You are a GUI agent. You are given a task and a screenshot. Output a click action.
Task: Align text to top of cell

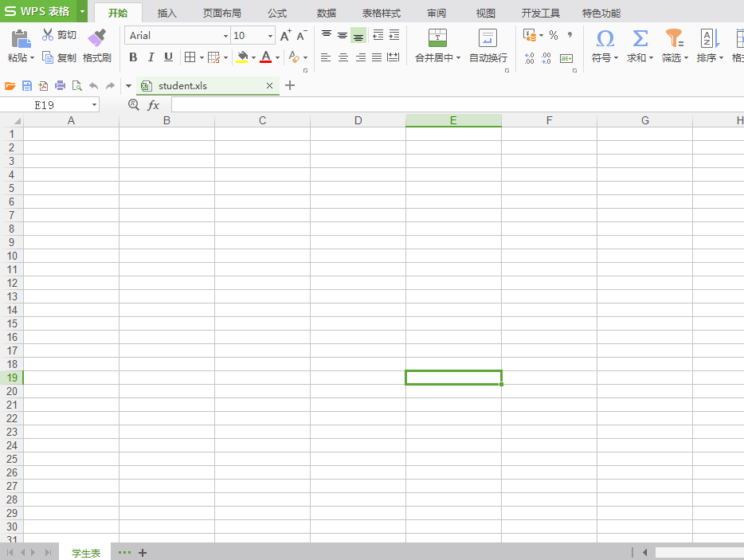click(327, 34)
